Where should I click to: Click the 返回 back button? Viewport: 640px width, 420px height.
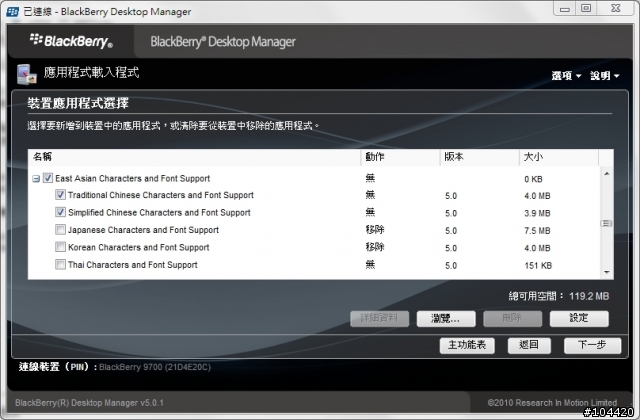click(x=529, y=345)
